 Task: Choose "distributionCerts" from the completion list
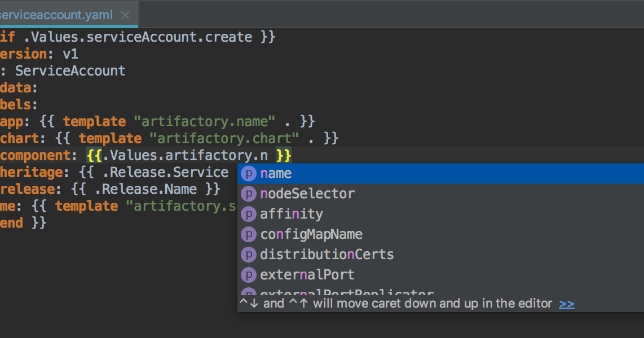(327, 255)
